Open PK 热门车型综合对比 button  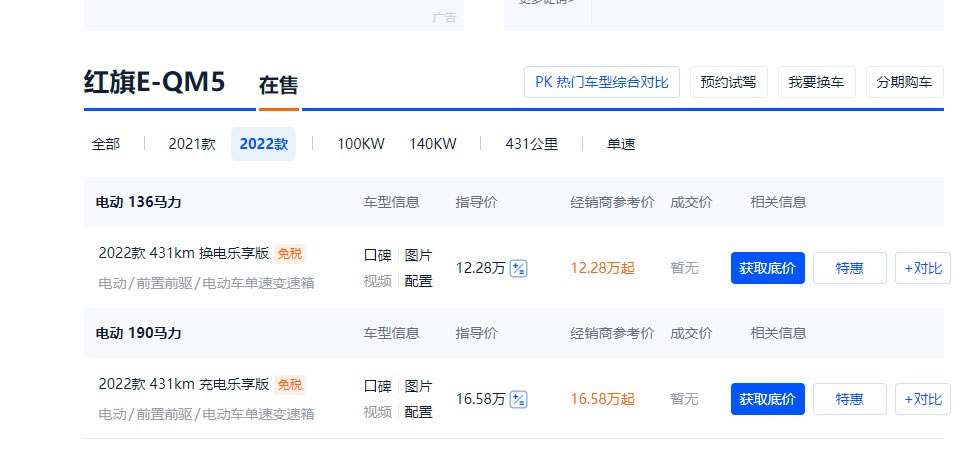click(x=602, y=82)
